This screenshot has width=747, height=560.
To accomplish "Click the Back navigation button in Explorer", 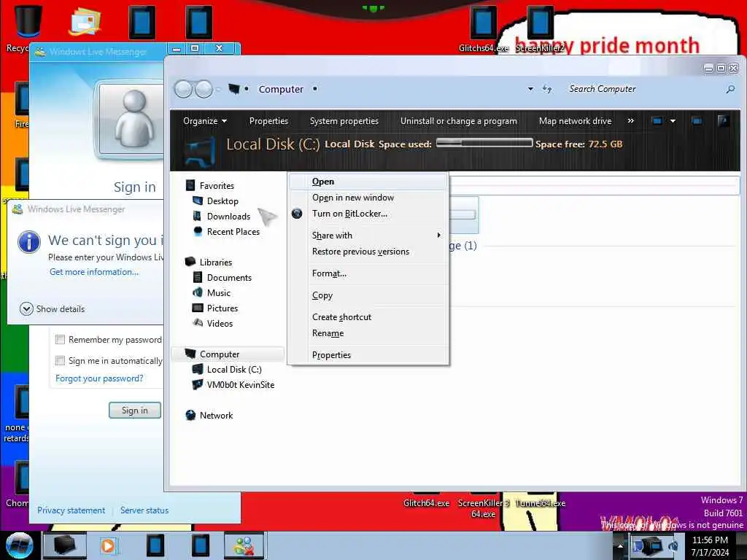I will click(x=183, y=89).
